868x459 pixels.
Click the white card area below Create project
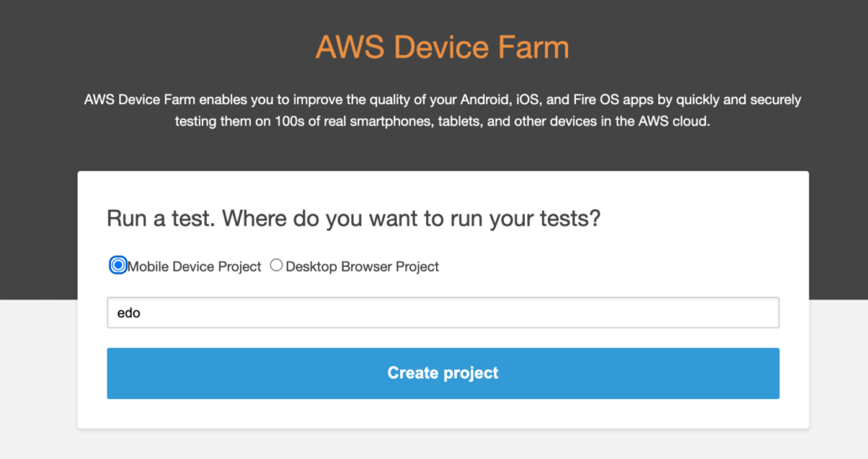(443, 413)
